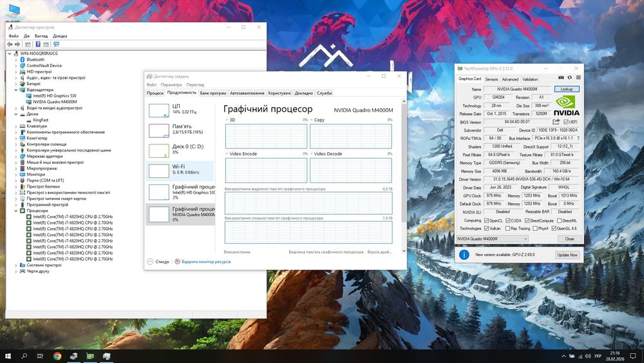Select Пам'ять performance item in sidebar
Screen dimensions: 644x363
coord(180,131)
